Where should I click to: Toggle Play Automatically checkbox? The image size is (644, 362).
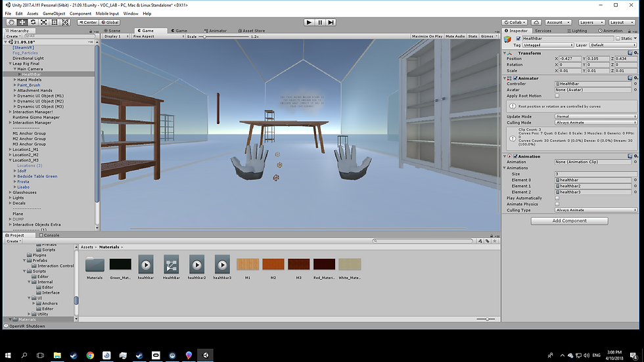[557, 198]
